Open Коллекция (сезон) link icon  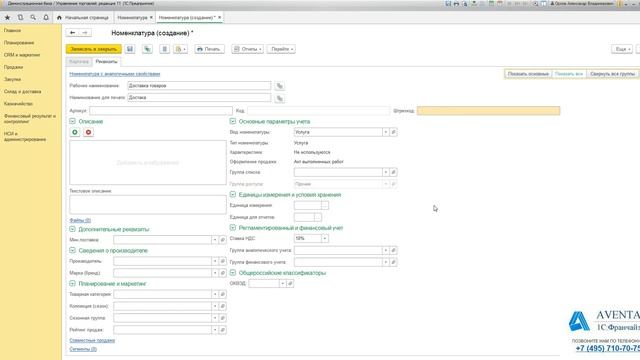(222, 306)
